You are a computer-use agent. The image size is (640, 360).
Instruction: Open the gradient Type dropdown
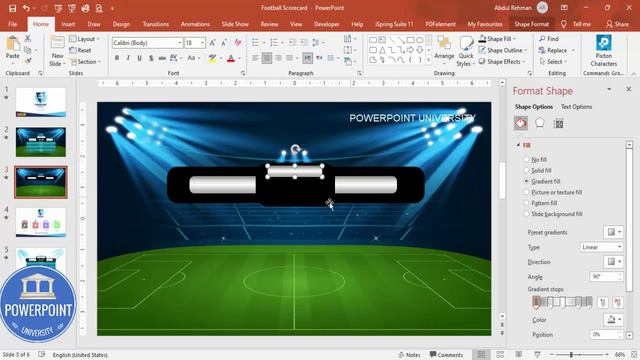point(602,247)
